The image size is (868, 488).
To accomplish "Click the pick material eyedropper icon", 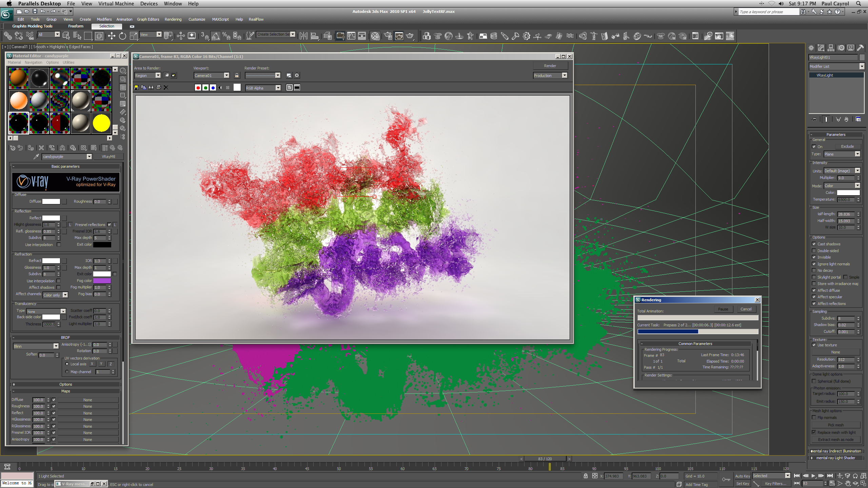I will point(36,157).
